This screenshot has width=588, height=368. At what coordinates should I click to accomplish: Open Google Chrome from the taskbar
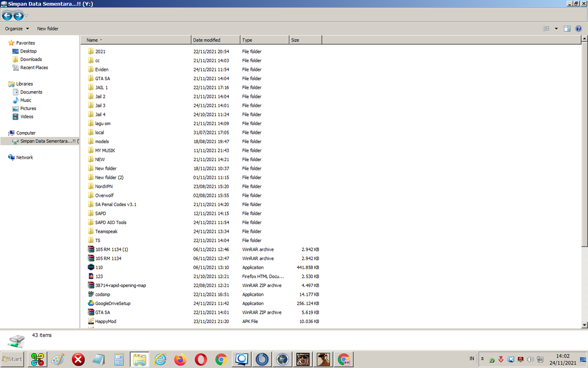(x=221, y=359)
